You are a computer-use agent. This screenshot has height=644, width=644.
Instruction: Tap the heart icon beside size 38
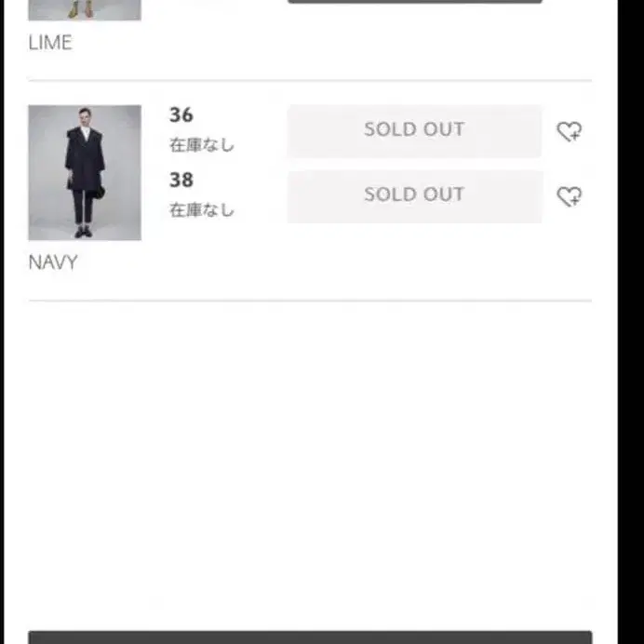(569, 197)
